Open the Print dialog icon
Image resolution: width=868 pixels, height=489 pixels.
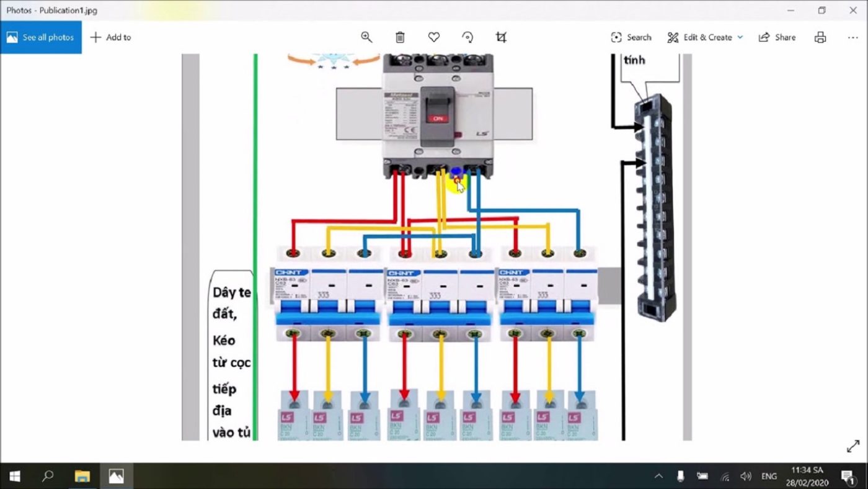pyautogui.click(x=820, y=37)
